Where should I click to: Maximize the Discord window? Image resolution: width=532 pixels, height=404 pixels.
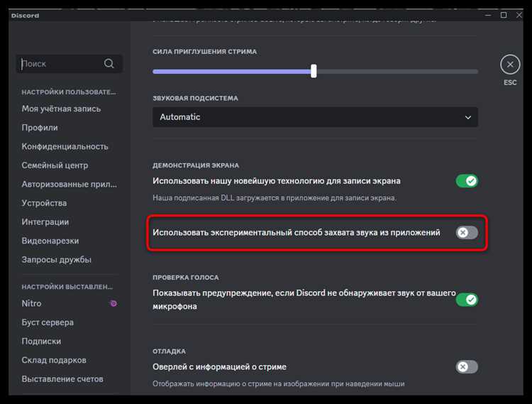(x=504, y=16)
